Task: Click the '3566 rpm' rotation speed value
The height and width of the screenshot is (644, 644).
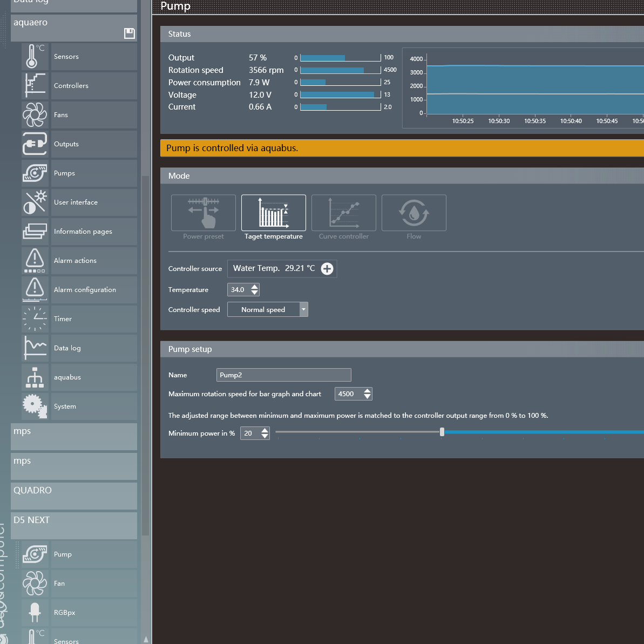Action: (x=266, y=70)
